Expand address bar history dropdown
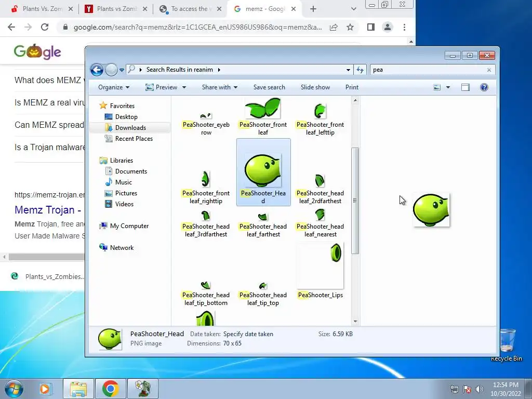 coord(348,70)
